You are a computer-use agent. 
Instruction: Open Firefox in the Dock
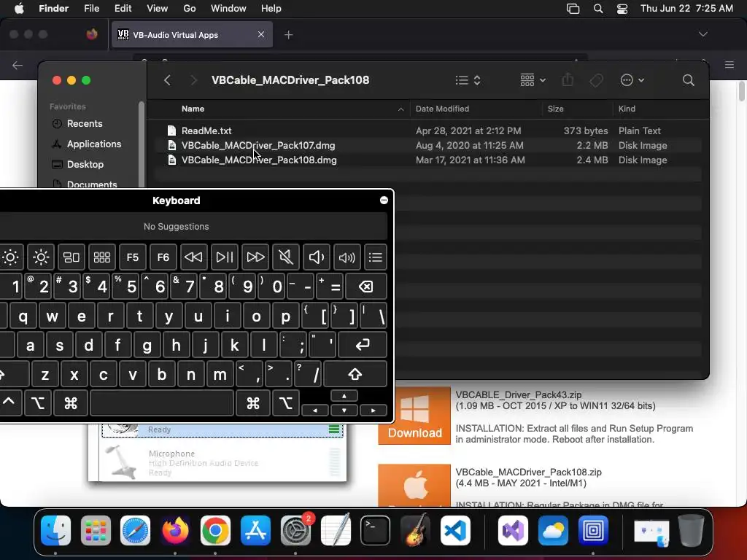click(175, 530)
